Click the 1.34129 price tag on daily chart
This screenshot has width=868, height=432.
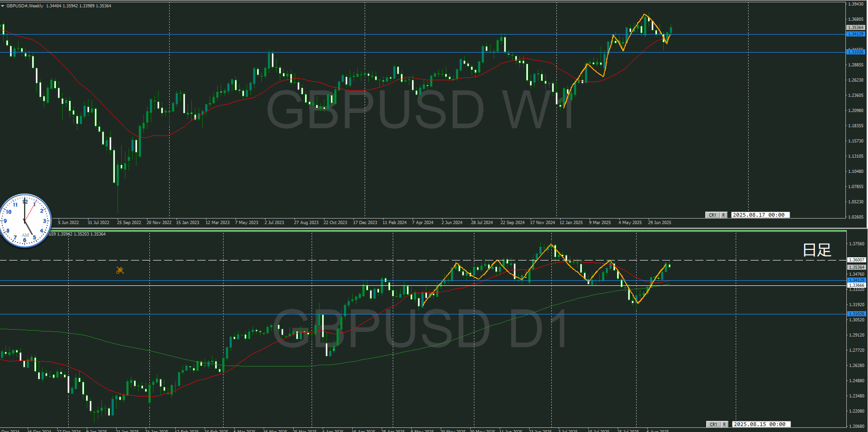857,280
